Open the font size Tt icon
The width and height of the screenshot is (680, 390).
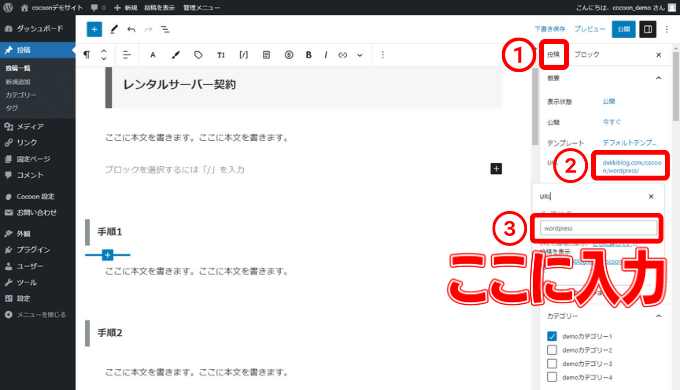(221, 55)
